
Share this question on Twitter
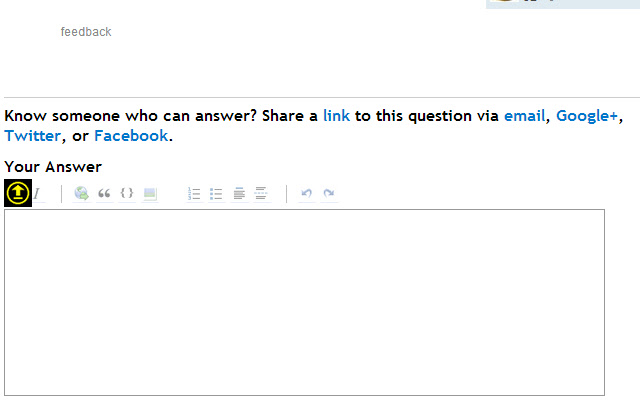click(33, 136)
